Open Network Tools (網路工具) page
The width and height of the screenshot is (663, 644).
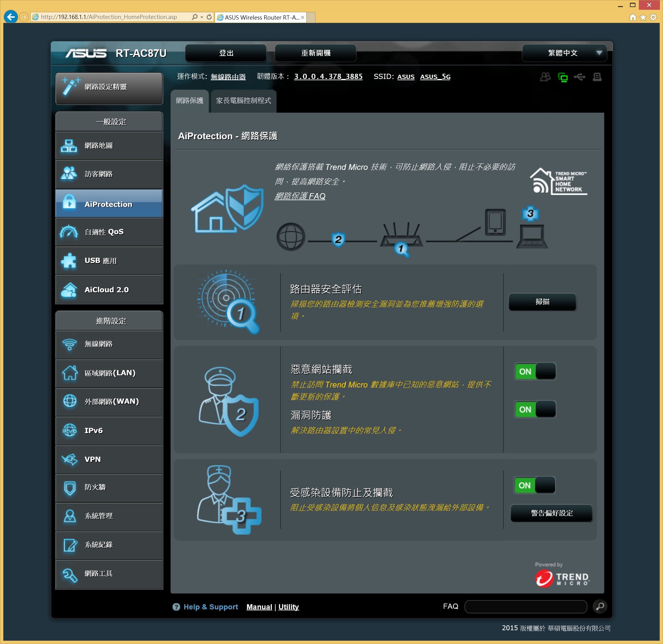(x=109, y=574)
